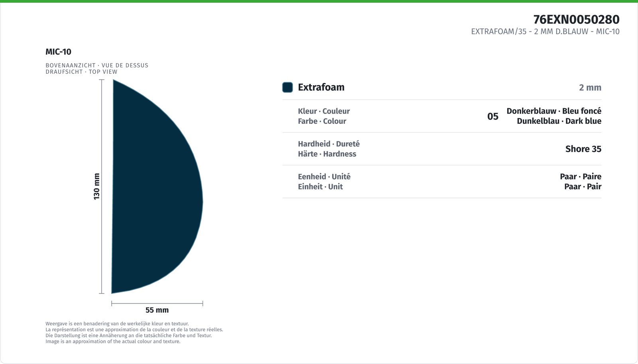638x364 pixels.
Task: Click the French disclaimer starting La représentation
Action: (x=134, y=330)
